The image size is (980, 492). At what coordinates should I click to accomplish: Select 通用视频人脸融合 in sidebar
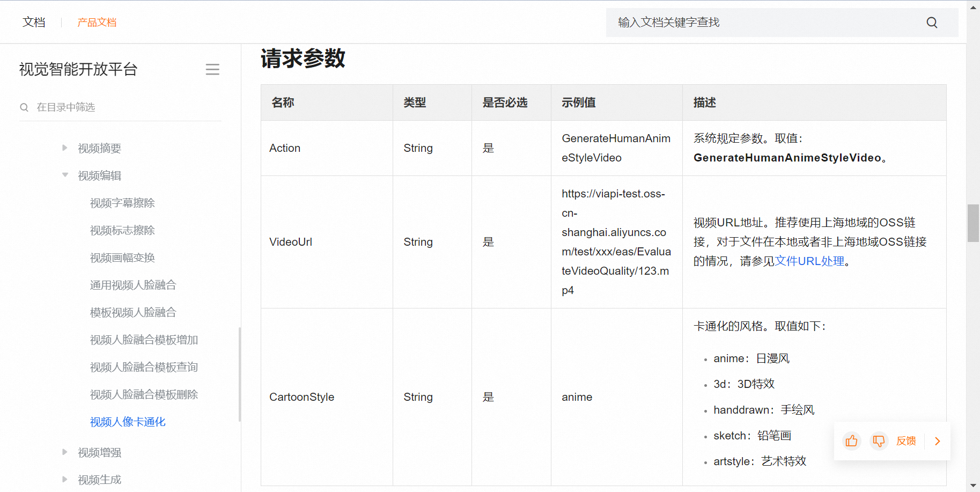click(133, 285)
